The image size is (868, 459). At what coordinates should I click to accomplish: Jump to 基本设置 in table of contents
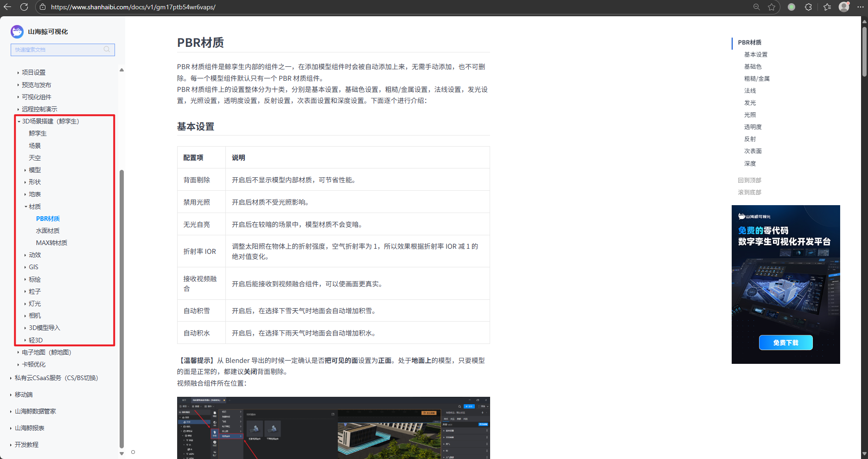[756, 54]
